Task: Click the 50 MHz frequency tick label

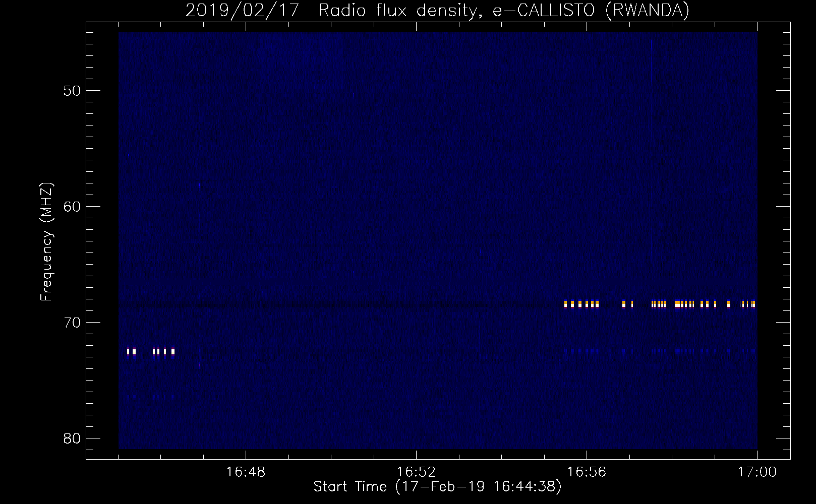Action: (x=72, y=91)
